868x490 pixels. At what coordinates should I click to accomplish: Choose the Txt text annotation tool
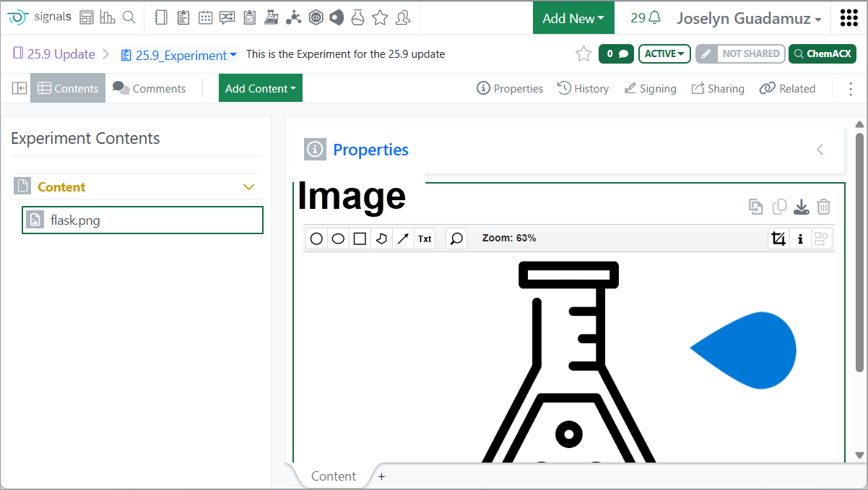pos(425,239)
